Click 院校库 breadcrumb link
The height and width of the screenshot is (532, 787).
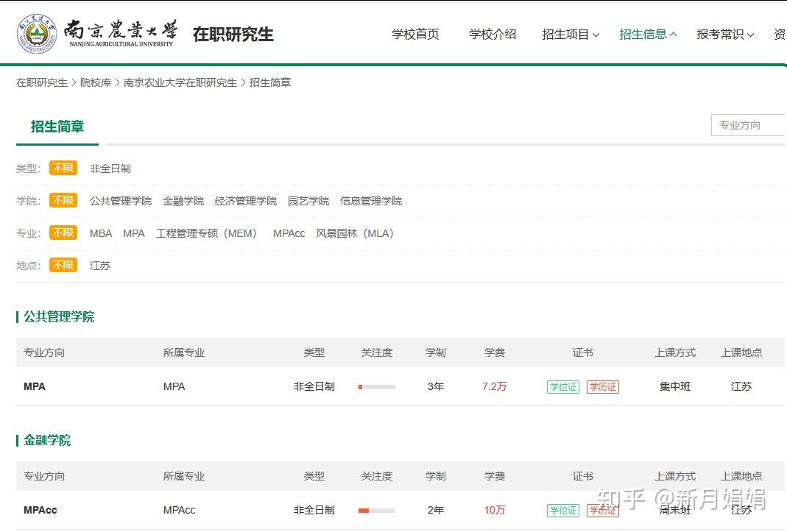96,82
